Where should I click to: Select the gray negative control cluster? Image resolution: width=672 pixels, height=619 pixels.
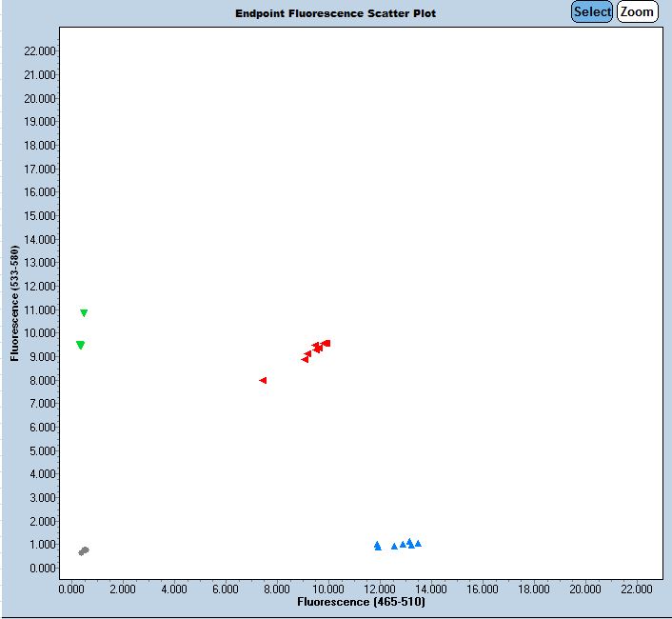click(x=84, y=550)
